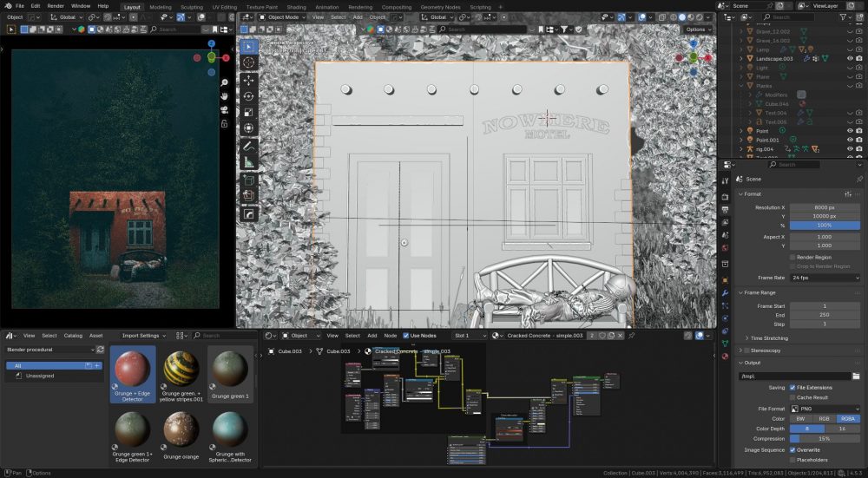Click the pan hand icon in left viewport
Image resolution: width=868 pixels, height=478 pixels.
tap(224, 96)
